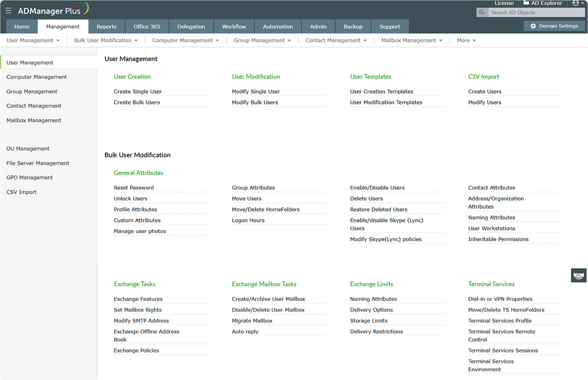
Task: Click the Migrate Mailbox link
Action: coord(252,321)
